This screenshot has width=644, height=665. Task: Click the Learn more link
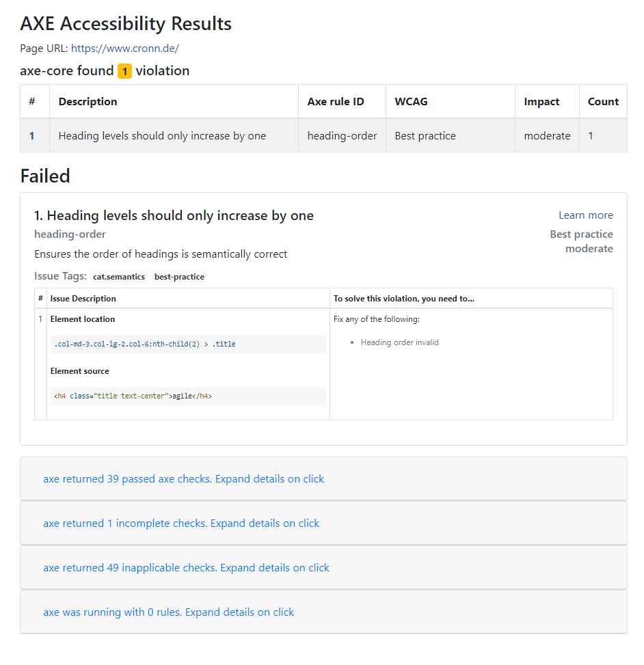coord(585,215)
